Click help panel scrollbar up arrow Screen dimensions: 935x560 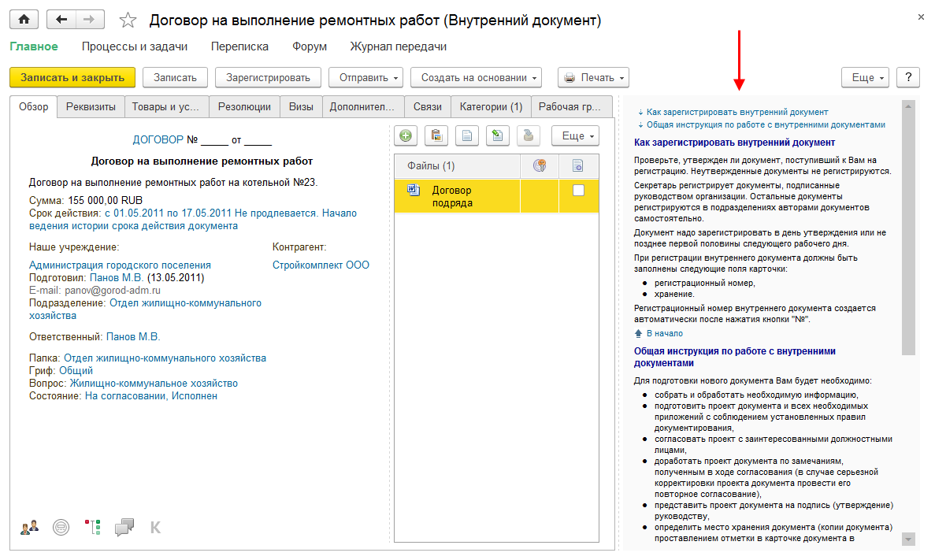[908, 106]
